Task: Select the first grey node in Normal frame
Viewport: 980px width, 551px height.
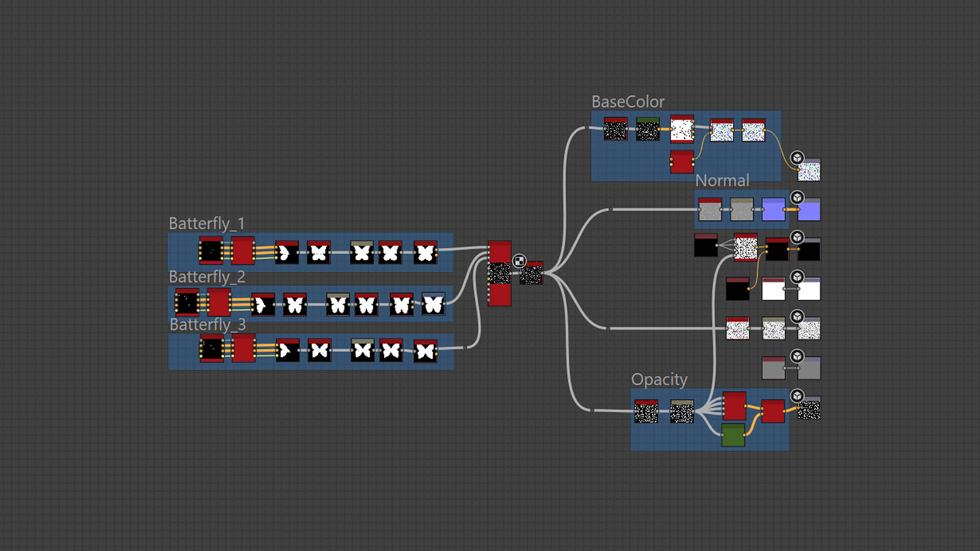Action: click(710, 209)
